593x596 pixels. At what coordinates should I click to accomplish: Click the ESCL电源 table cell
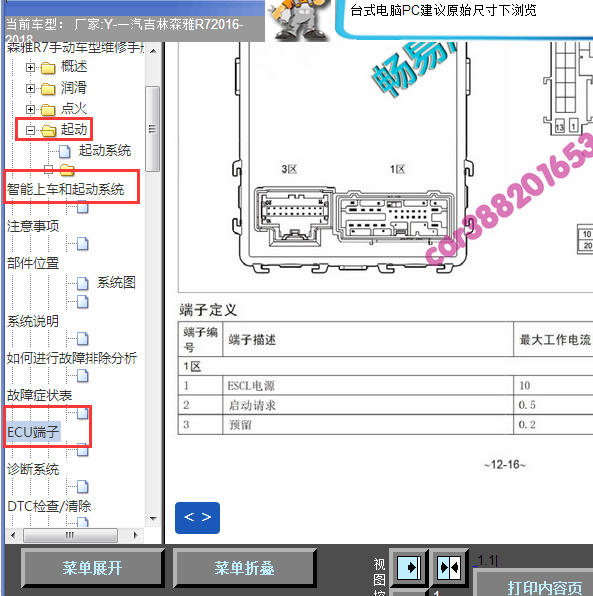pyautogui.click(x=368, y=385)
